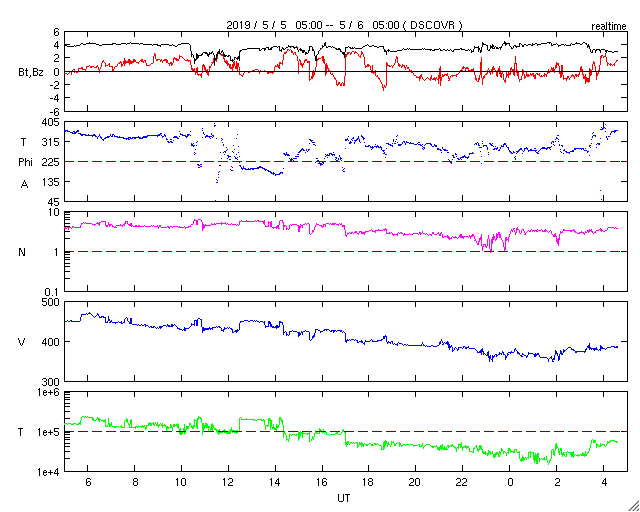Screen dimensions: 640x512
Task: Click the "realtime" label
Action: [x=609, y=27]
